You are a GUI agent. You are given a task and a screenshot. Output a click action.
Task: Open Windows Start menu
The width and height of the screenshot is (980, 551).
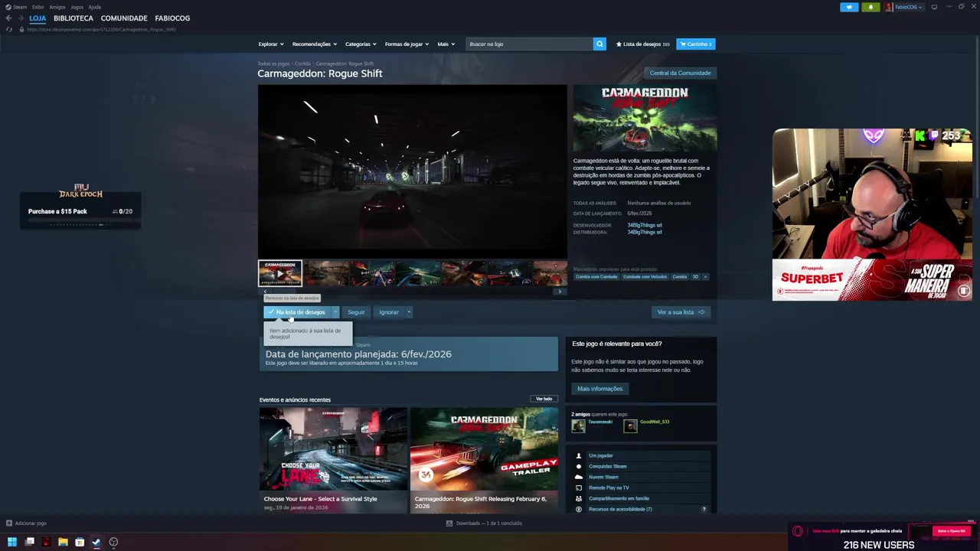[11, 542]
